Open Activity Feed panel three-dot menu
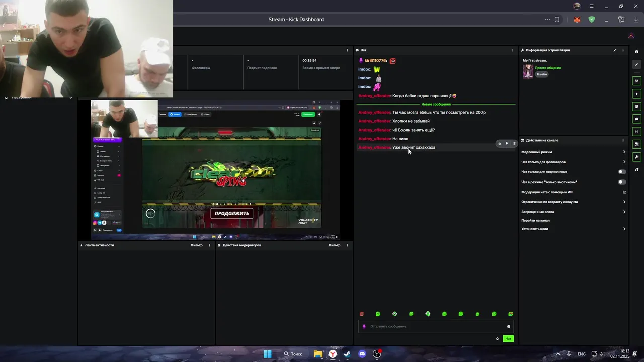644x362 pixels. [x=210, y=245]
